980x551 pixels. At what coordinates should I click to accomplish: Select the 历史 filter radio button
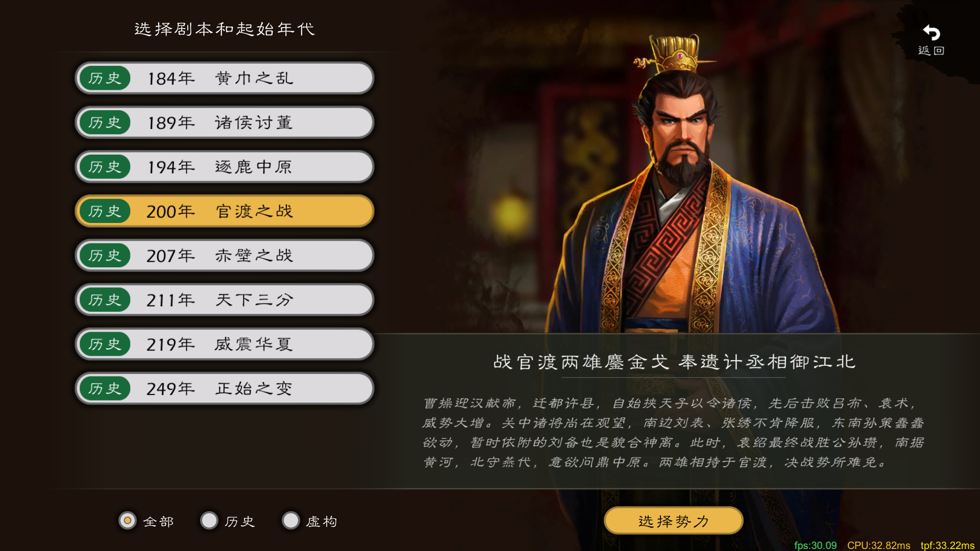pyautogui.click(x=209, y=521)
